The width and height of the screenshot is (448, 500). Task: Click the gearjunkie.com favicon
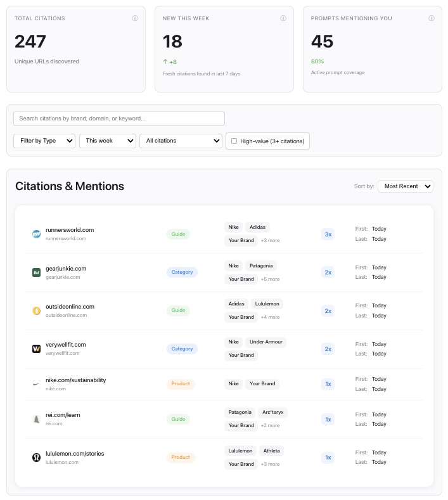pos(36,272)
